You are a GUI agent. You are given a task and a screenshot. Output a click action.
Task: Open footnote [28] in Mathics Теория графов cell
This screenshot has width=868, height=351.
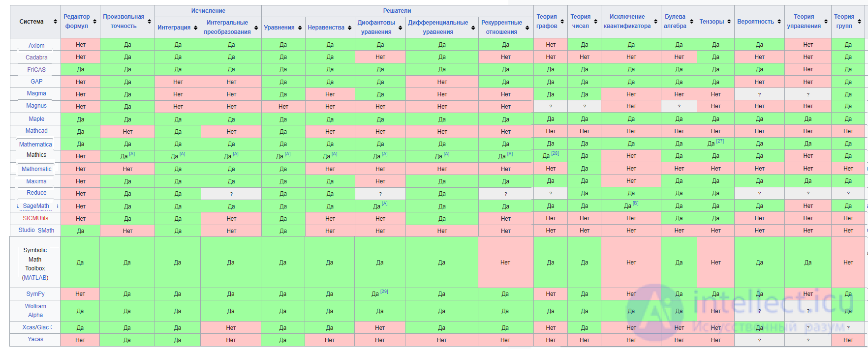pos(555,153)
